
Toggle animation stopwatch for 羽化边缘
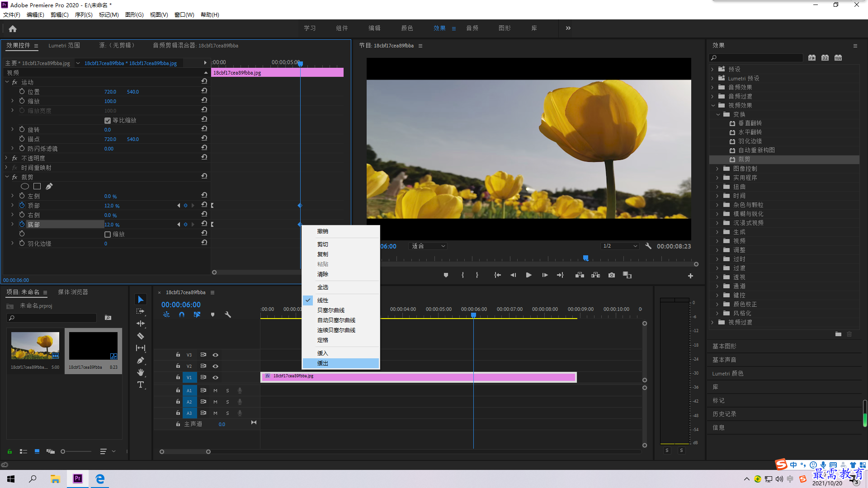pyautogui.click(x=22, y=243)
